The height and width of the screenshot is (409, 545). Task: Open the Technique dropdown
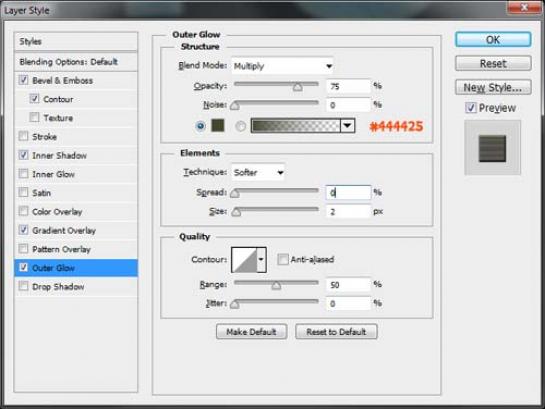click(258, 172)
